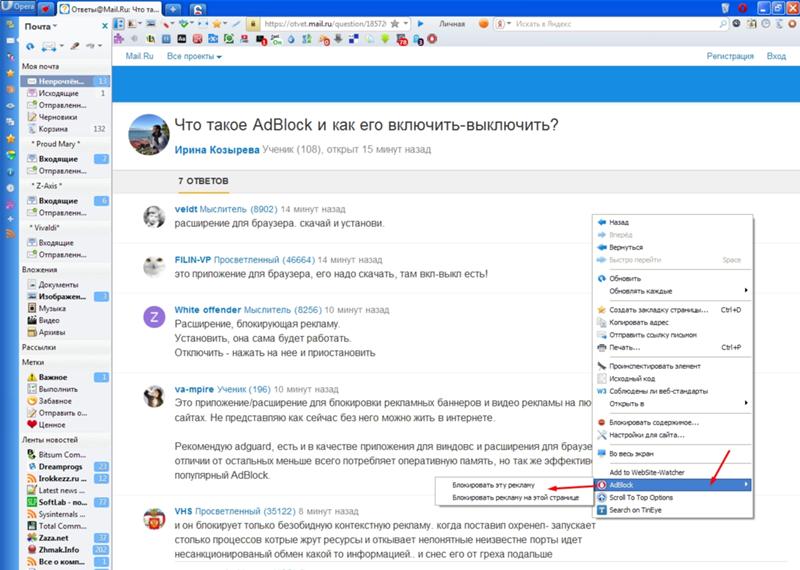Choose Search on TinEye menu entry

[672, 510]
